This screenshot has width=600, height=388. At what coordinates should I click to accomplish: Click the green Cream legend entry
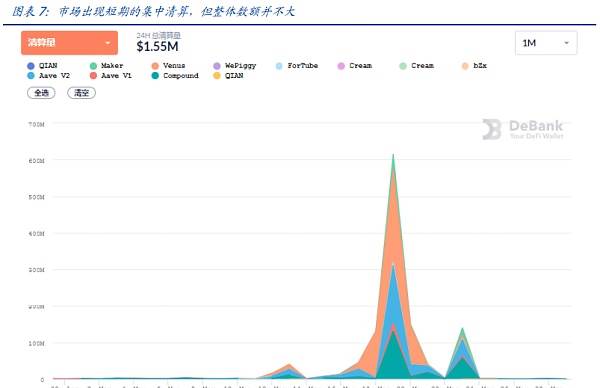click(x=417, y=66)
